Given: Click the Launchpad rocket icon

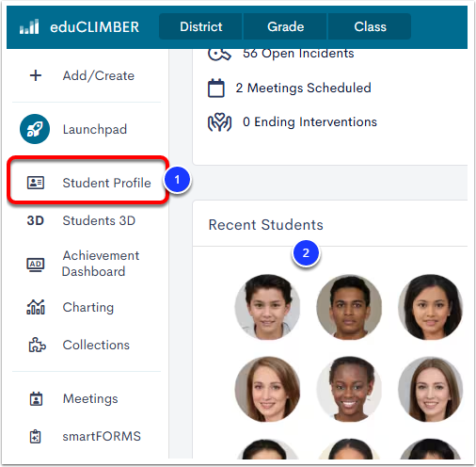Looking at the screenshot, I should [x=35, y=129].
